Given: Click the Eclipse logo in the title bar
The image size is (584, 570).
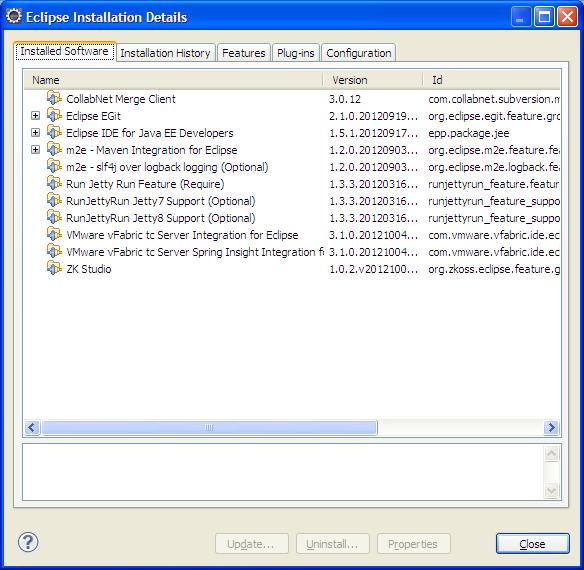Looking at the screenshot, I should click(14, 16).
